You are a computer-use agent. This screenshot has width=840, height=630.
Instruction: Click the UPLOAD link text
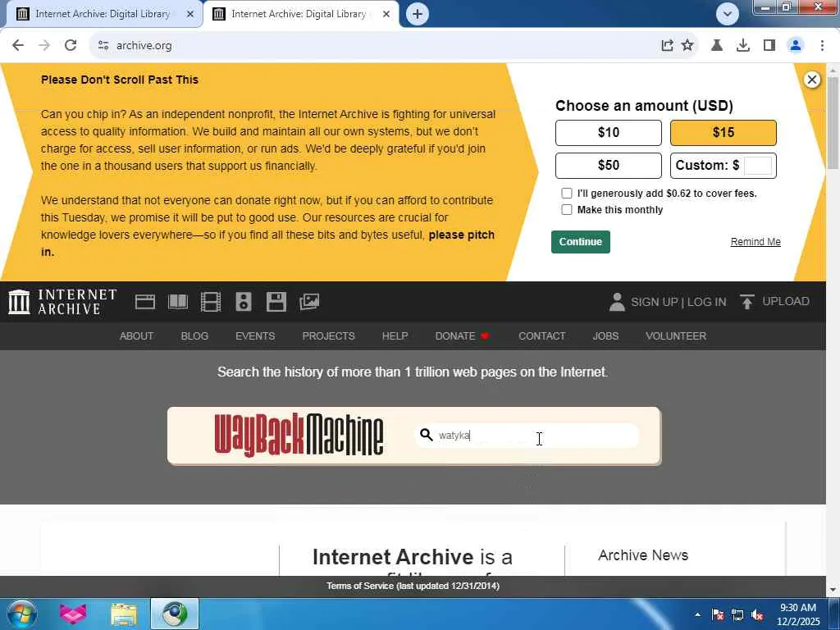[x=785, y=302]
